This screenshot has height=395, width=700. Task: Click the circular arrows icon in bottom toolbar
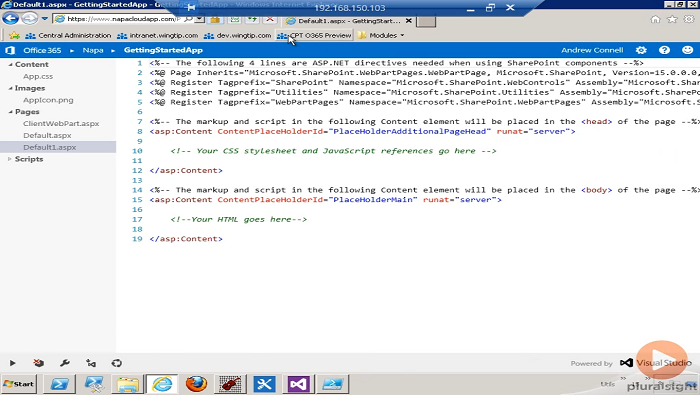coord(117,363)
